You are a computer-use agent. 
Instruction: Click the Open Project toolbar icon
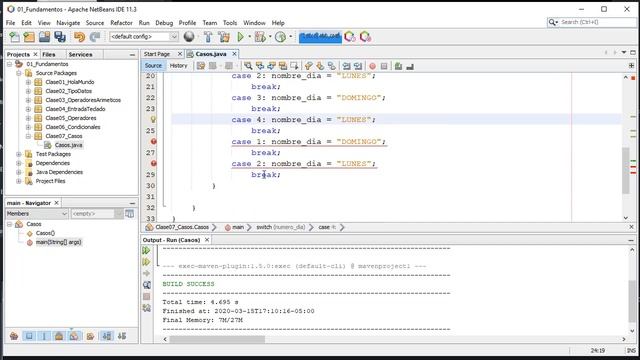pos(44,37)
